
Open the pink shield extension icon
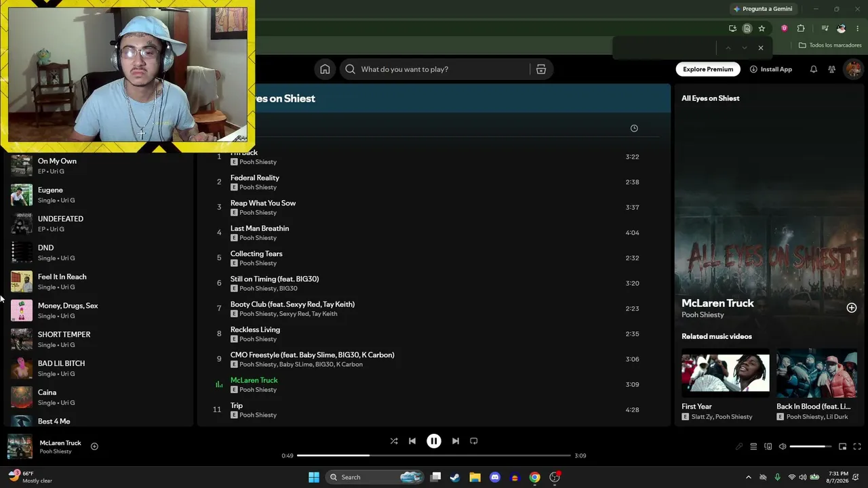[x=785, y=28]
